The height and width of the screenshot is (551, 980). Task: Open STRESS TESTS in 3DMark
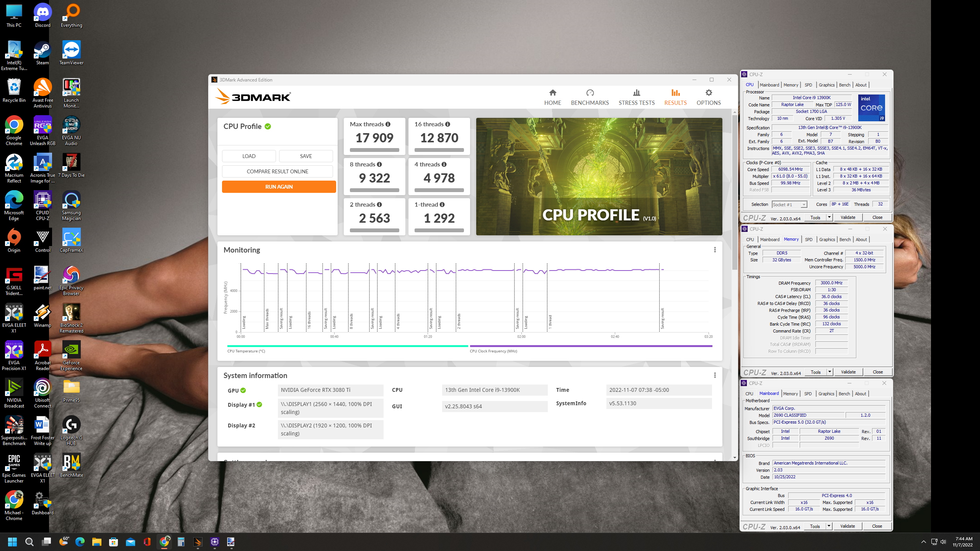click(636, 97)
